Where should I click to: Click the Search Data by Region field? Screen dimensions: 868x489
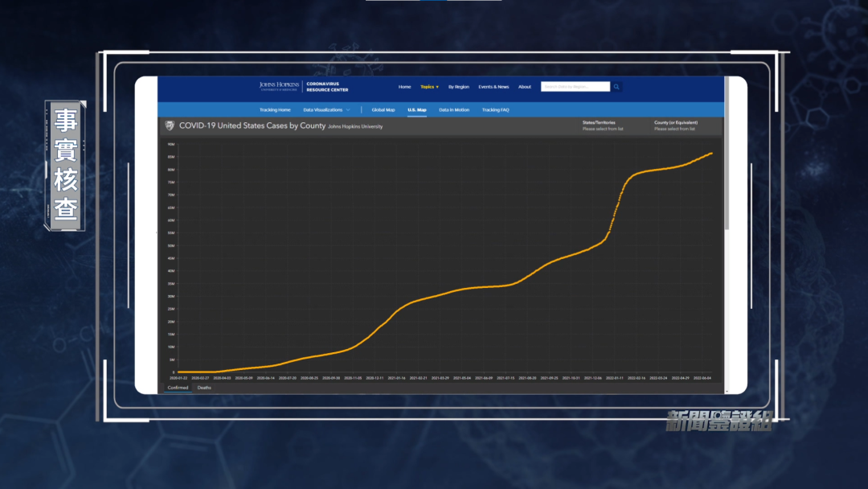pos(575,87)
